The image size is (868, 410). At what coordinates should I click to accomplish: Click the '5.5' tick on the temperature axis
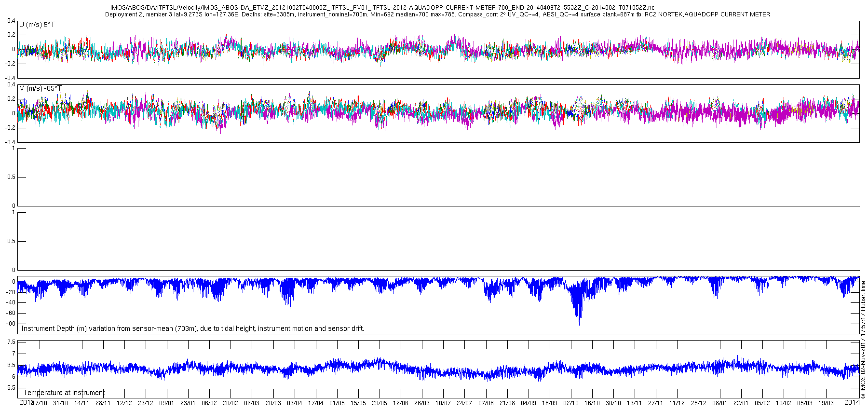point(12,388)
